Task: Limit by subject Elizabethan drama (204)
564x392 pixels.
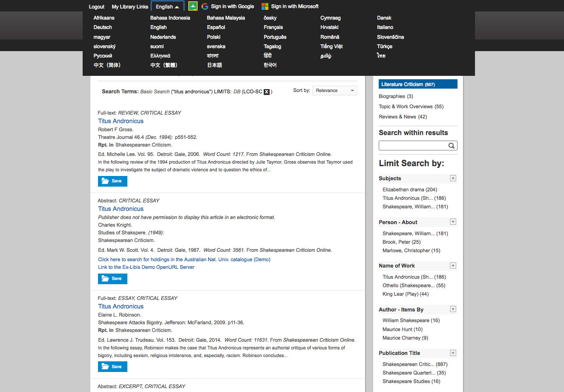Action: [410, 190]
